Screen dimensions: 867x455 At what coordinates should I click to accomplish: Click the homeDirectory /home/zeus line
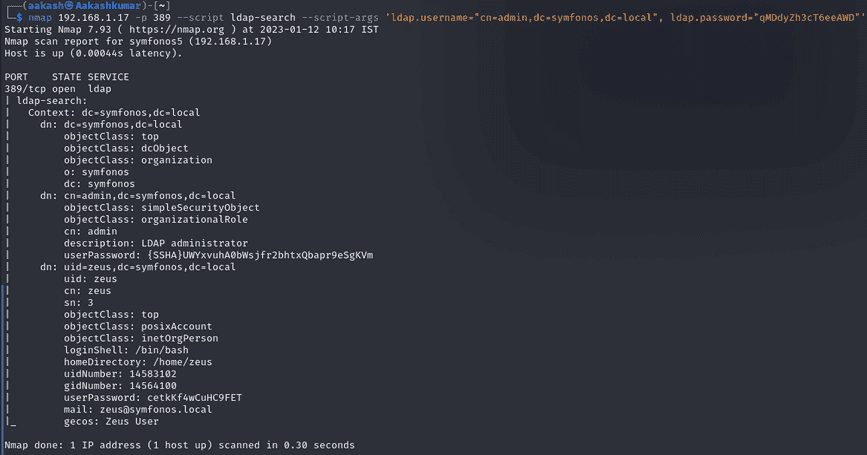point(138,362)
